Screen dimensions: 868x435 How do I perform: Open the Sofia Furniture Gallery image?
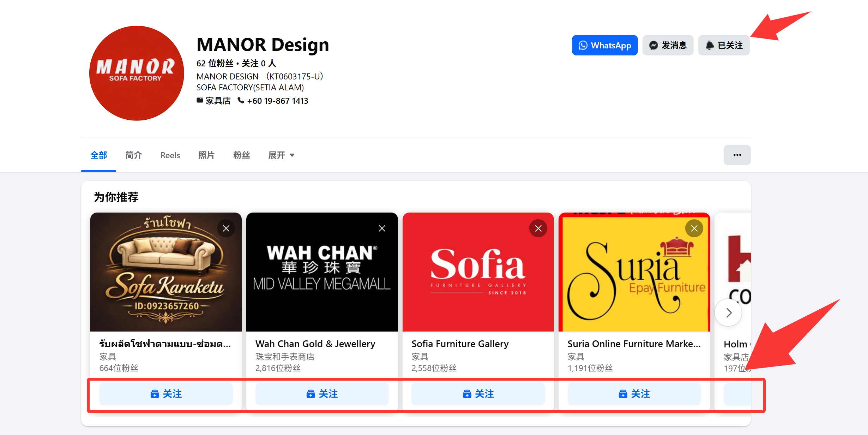coord(478,272)
